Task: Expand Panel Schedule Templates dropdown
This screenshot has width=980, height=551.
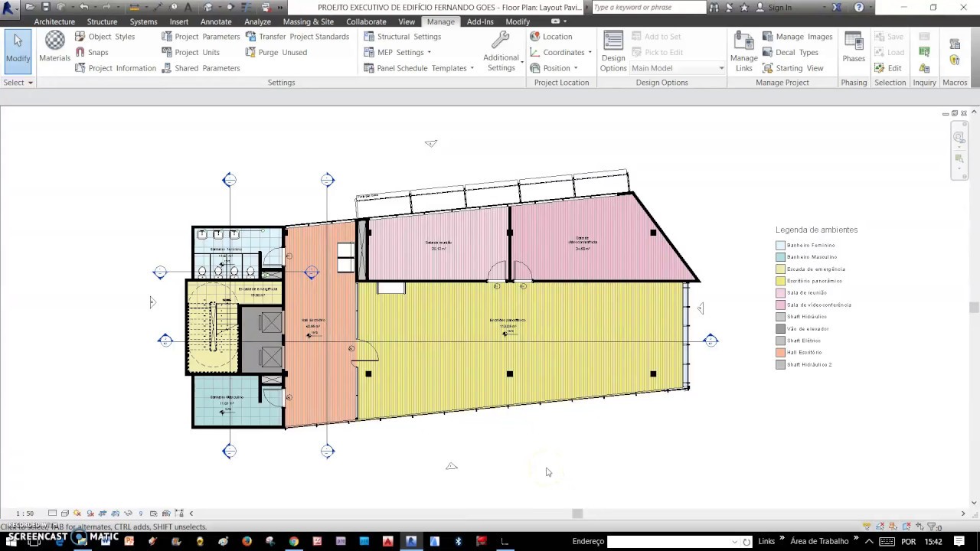Action: coord(472,68)
